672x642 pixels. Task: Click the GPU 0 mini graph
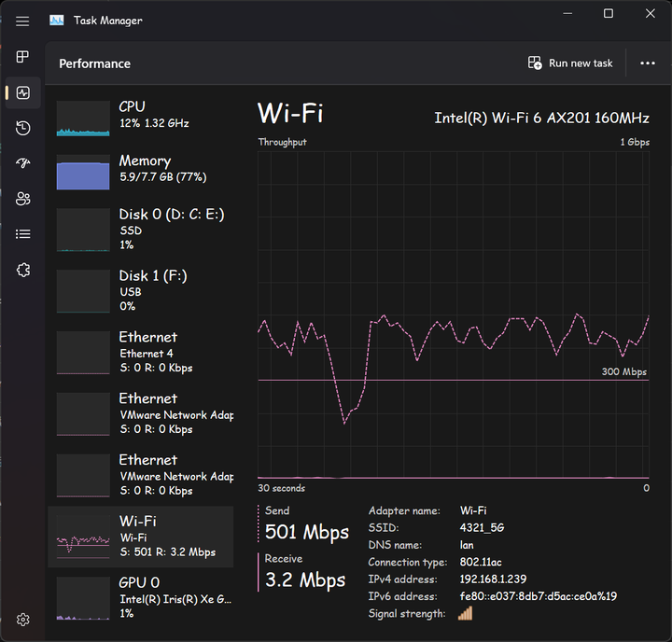83,598
